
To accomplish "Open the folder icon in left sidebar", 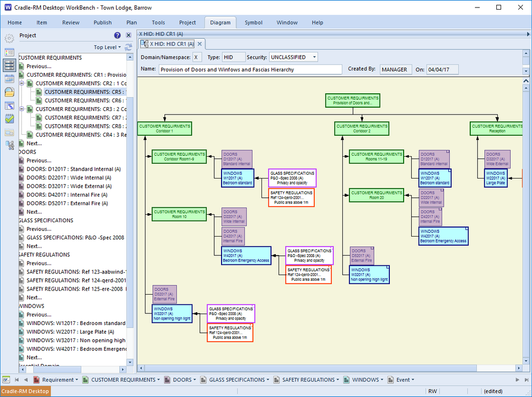I will 9,92.
